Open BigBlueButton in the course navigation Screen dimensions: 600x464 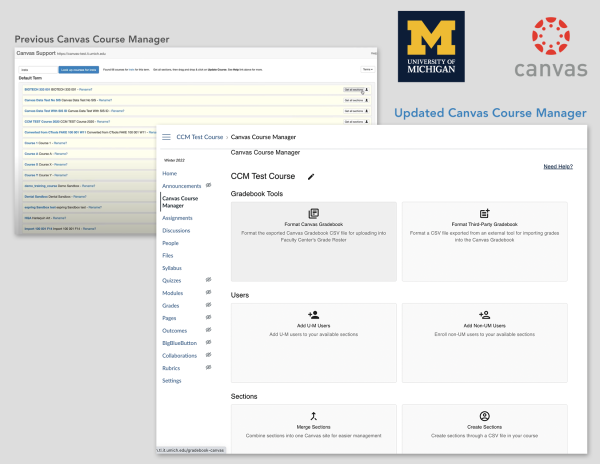point(179,343)
